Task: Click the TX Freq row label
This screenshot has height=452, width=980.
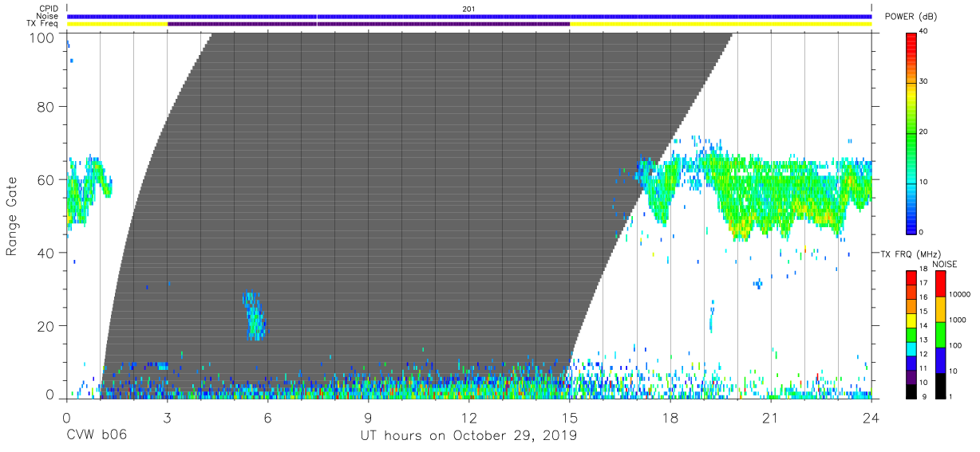Action: [x=43, y=24]
